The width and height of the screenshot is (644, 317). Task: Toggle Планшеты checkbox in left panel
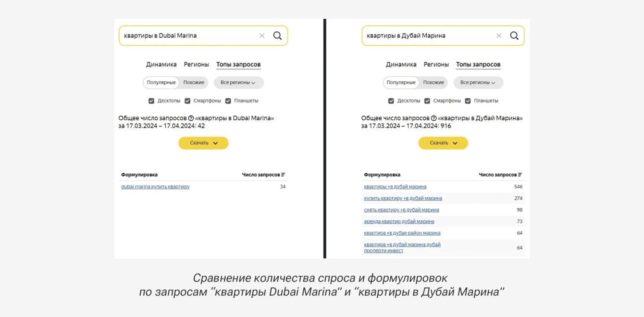click(x=228, y=101)
